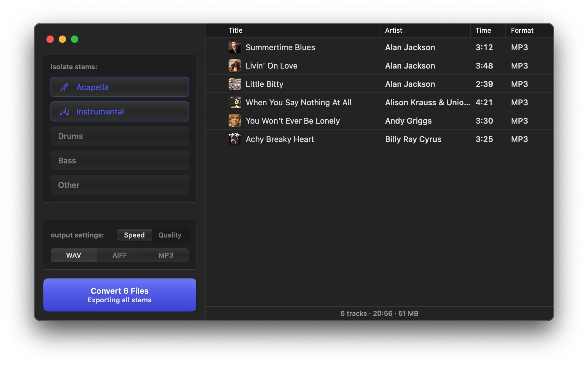Click Achy Breaky Heart album artwork
The width and height of the screenshot is (588, 366).
[x=235, y=139]
